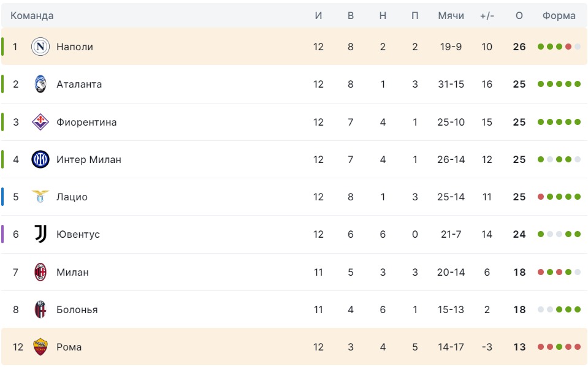
Task: Click the Форма column header
Action: pyautogui.click(x=559, y=16)
